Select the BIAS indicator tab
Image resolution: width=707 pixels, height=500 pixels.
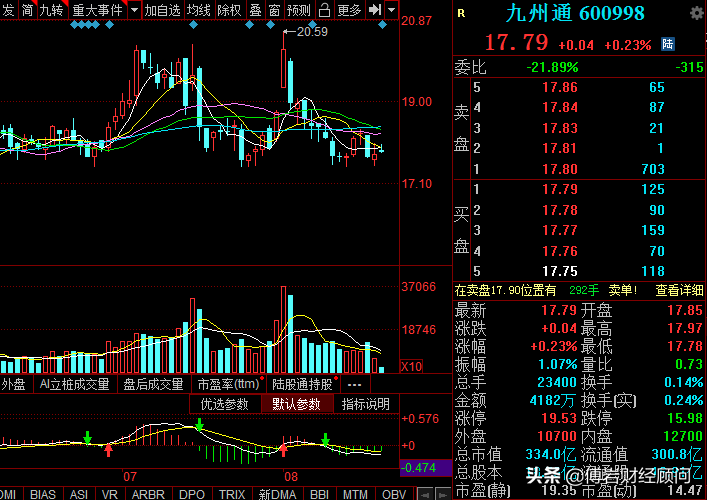click(x=42, y=494)
